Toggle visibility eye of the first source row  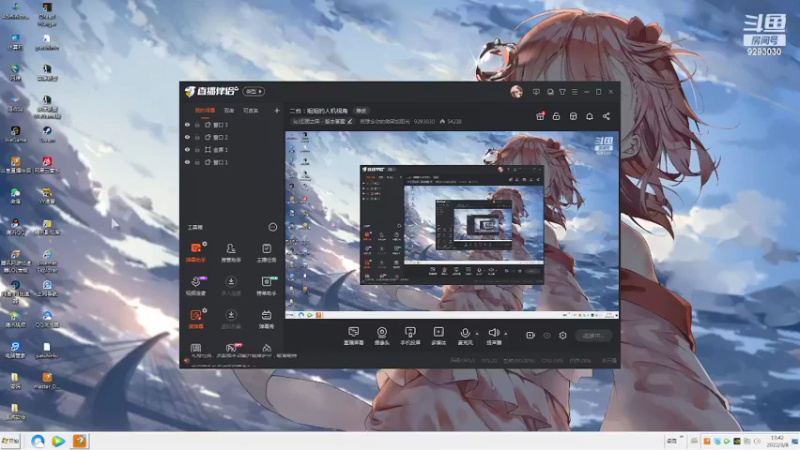pos(187,124)
